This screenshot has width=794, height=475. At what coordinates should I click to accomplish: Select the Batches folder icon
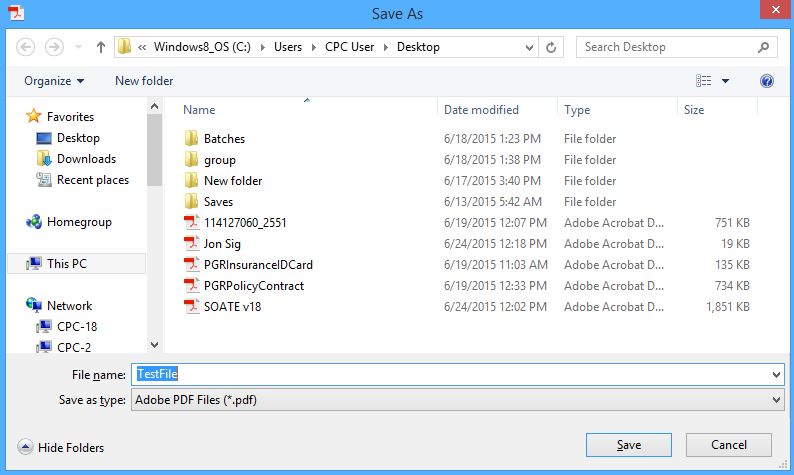(191, 138)
